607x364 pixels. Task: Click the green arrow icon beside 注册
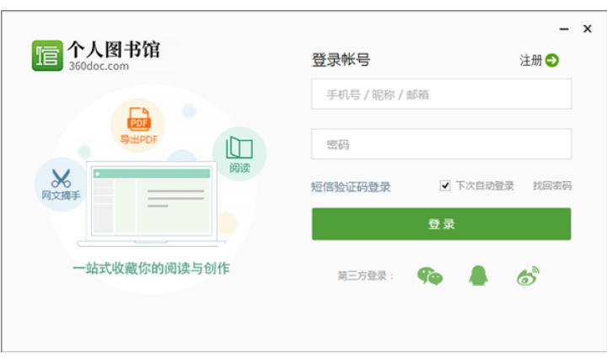[552, 61]
